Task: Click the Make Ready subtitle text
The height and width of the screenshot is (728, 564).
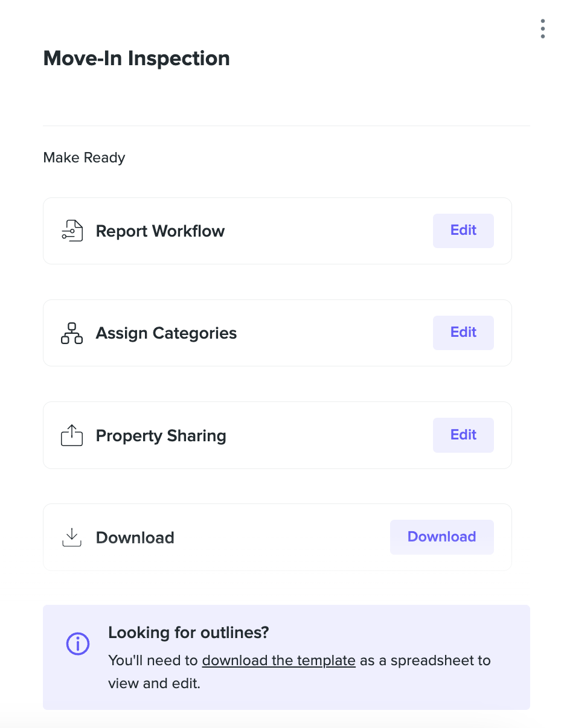Action: click(84, 158)
